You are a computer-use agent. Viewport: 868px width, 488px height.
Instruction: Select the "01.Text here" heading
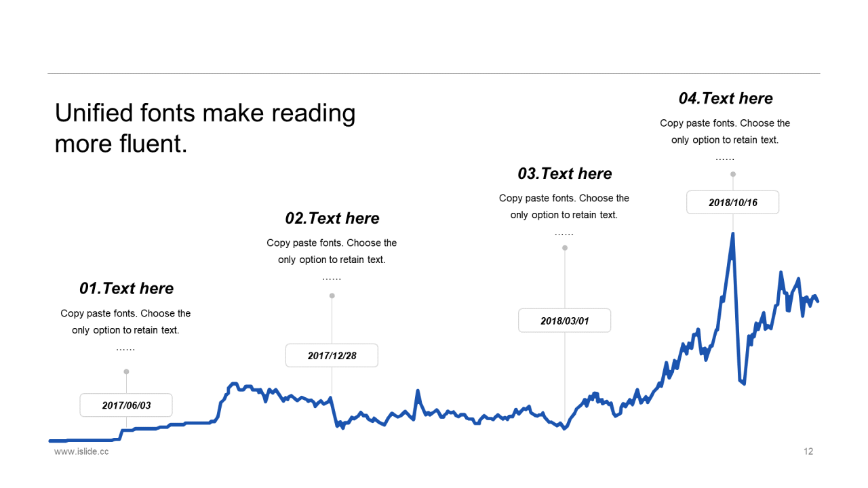(x=126, y=289)
